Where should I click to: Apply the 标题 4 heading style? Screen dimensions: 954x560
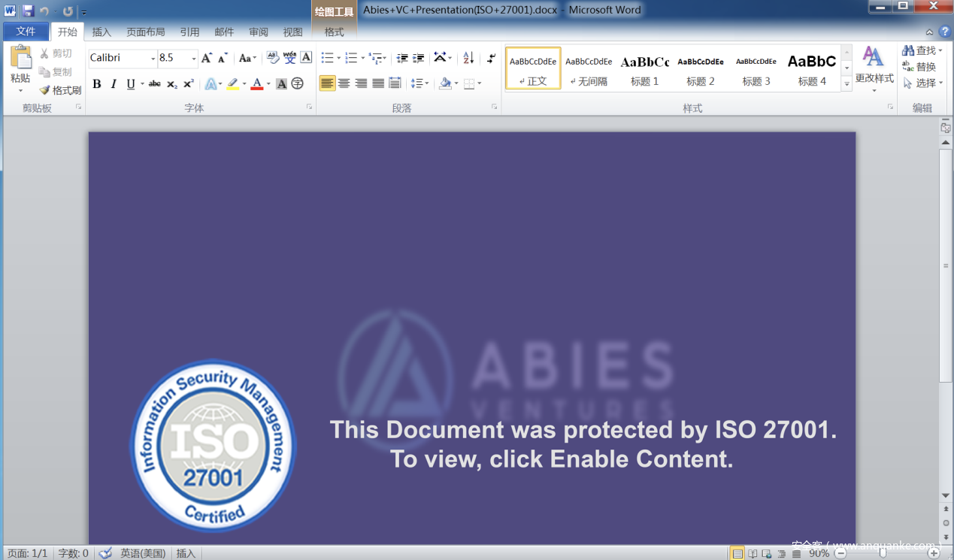(812, 68)
